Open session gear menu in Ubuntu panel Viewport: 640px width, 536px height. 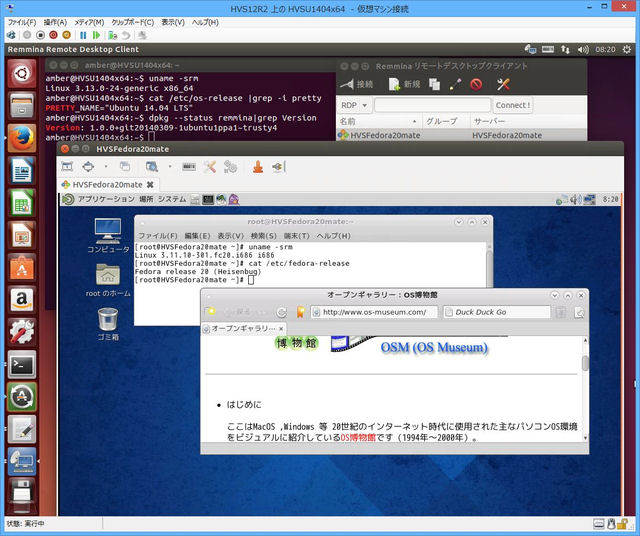627,49
